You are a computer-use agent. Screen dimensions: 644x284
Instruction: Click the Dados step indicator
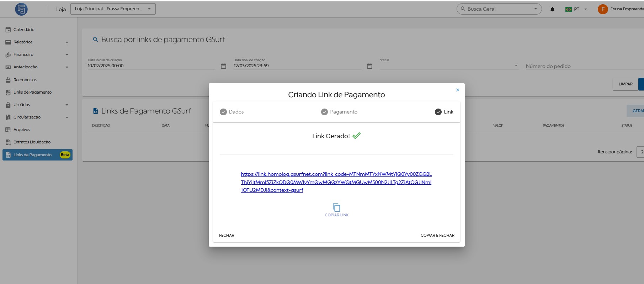(x=232, y=112)
